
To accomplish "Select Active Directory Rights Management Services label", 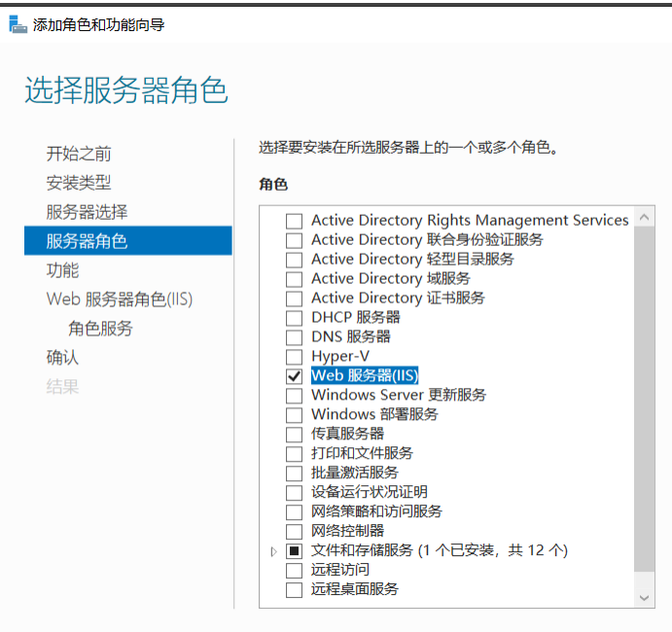I will coord(470,221).
